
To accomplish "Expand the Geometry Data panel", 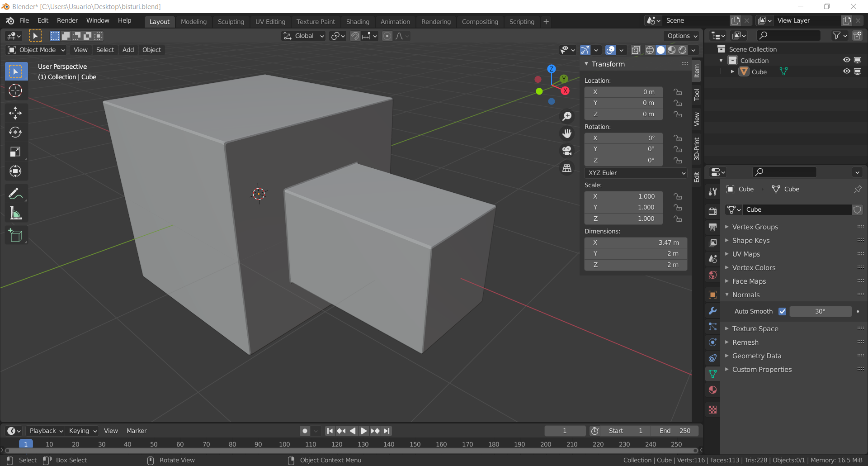I will [756, 356].
